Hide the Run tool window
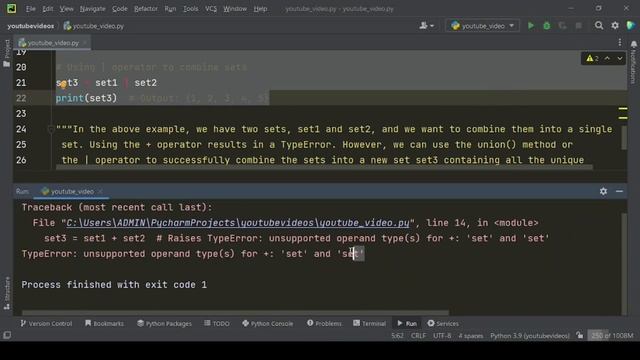 [x=619, y=191]
